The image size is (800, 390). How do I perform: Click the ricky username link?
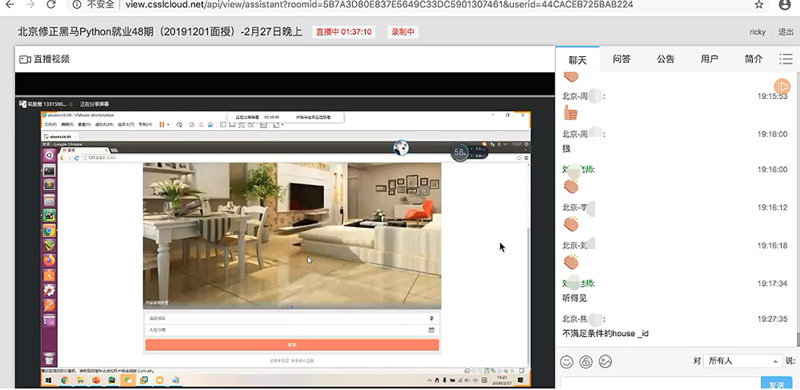point(758,32)
